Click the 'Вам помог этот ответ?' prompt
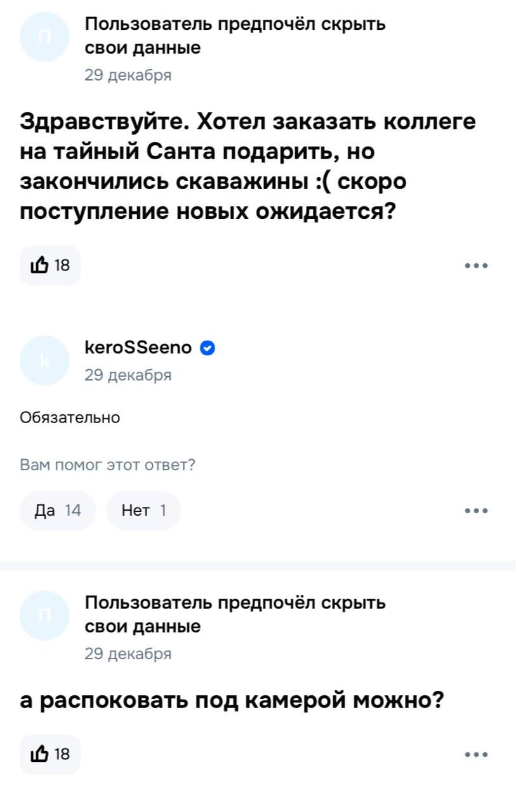Image resolution: width=516 pixels, height=812 pixels. click(x=108, y=466)
